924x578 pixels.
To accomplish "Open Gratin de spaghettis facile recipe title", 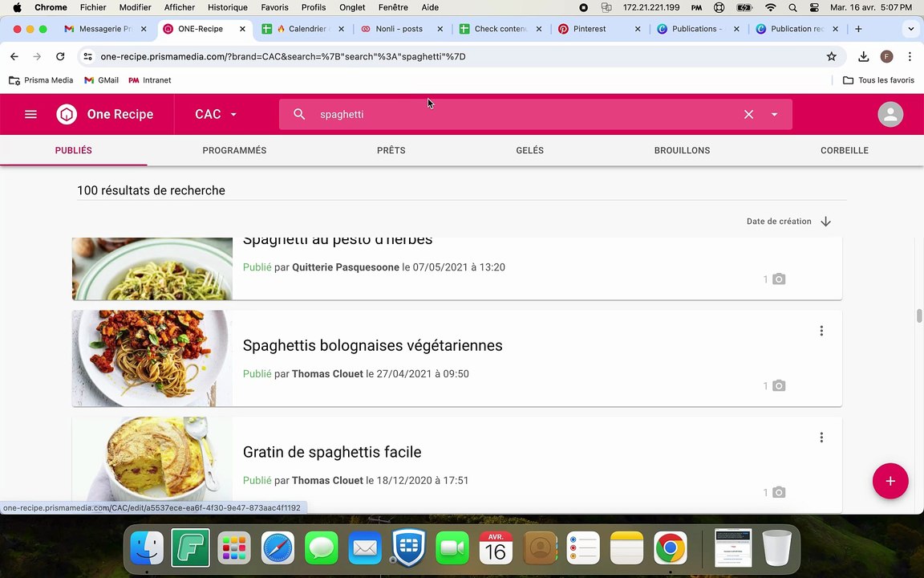I will (x=332, y=453).
